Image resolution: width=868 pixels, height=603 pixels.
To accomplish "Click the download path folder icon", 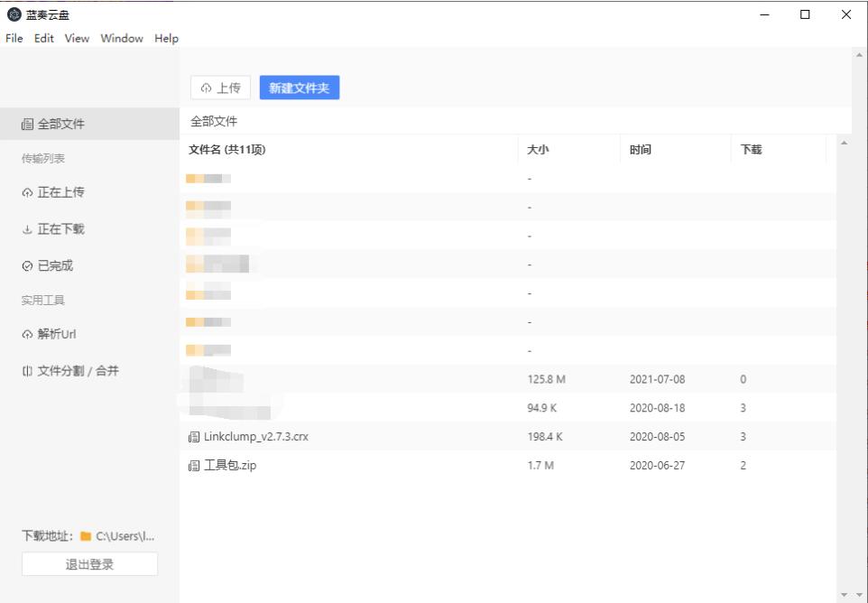I will click(x=86, y=536).
